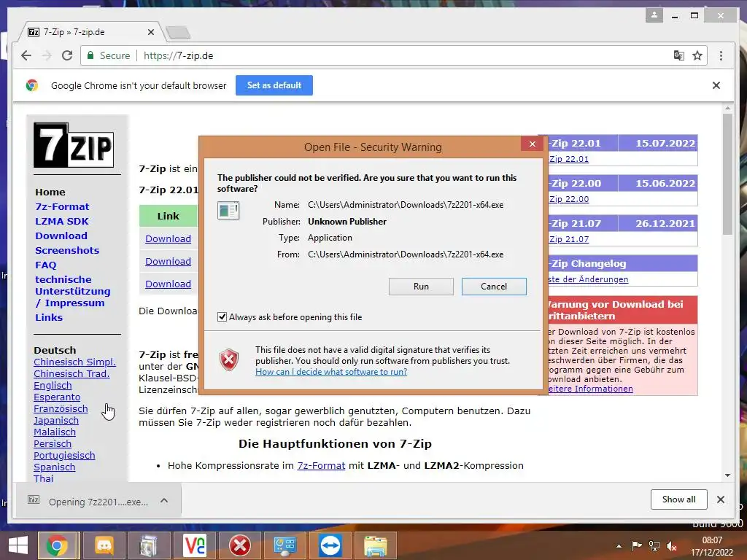Reload the 7-zip.de page
Screen dimensions: 747x560
coord(67,55)
